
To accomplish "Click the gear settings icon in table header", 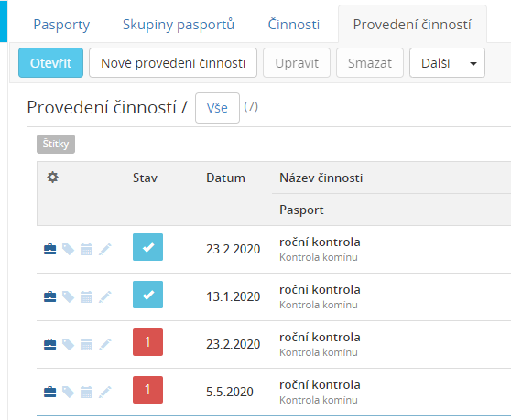I will (x=52, y=178).
